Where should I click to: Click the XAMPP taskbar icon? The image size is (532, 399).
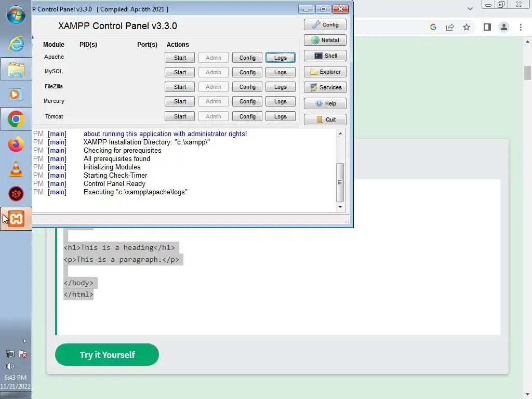pyautogui.click(x=16, y=219)
